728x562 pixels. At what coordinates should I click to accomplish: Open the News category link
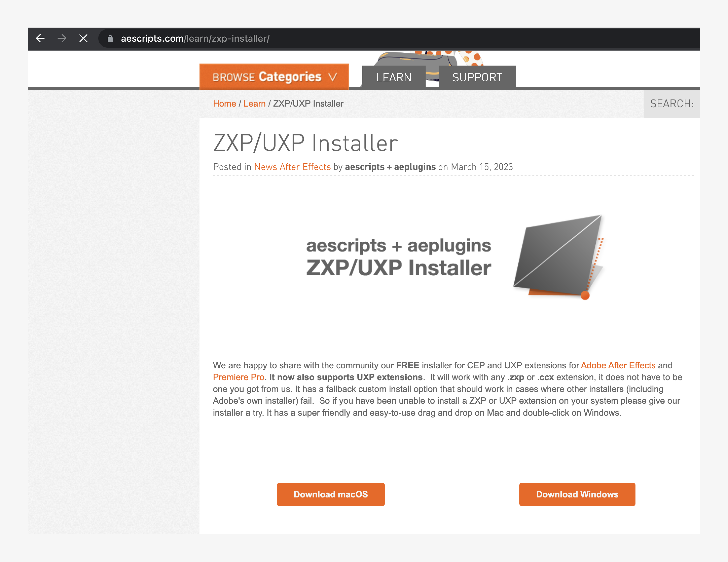[265, 167]
